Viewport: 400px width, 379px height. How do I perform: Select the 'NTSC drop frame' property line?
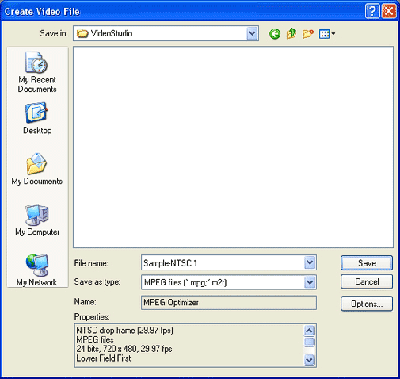tap(125, 331)
